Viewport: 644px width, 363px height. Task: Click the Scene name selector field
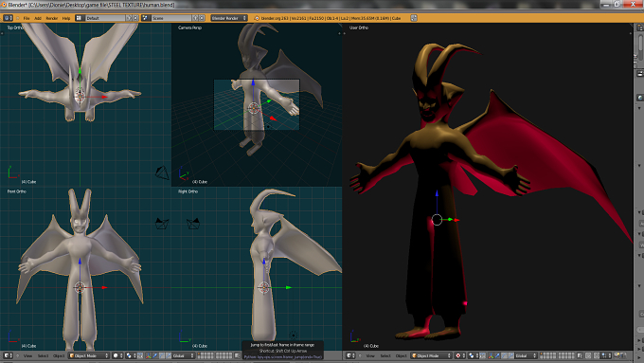(x=171, y=18)
